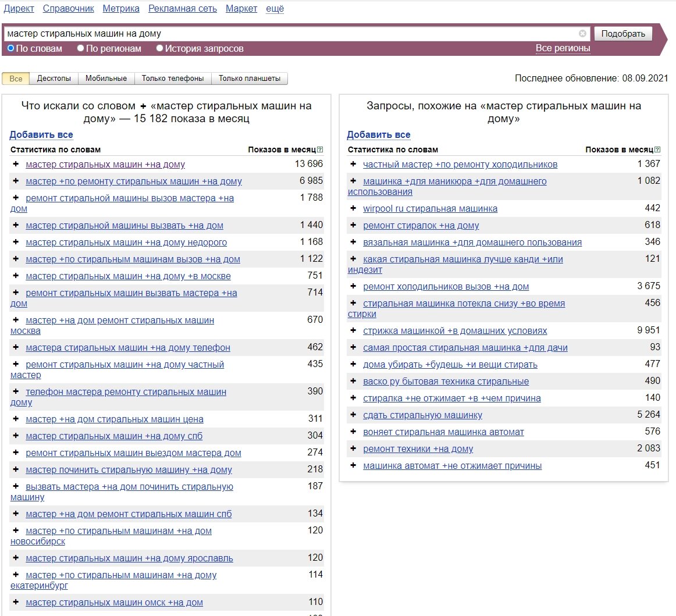The width and height of the screenshot is (676, 616).
Task: Switch to the 'Мобильные' tab
Action: pyautogui.click(x=106, y=79)
